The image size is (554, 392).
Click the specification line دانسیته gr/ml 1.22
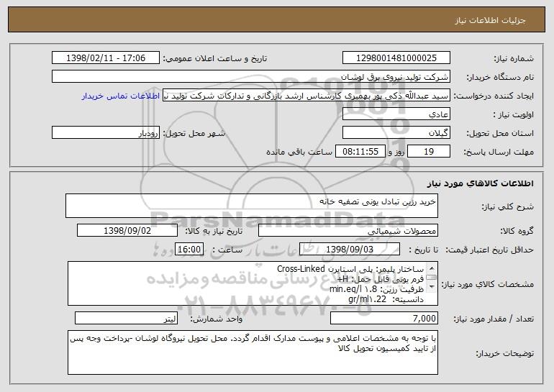(x=386, y=299)
